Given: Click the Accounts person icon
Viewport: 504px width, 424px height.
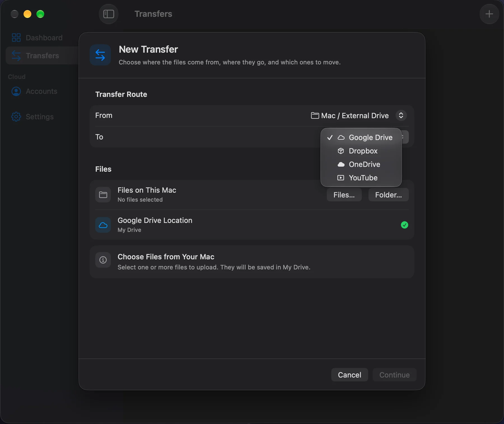Looking at the screenshot, I should point(16,91).
